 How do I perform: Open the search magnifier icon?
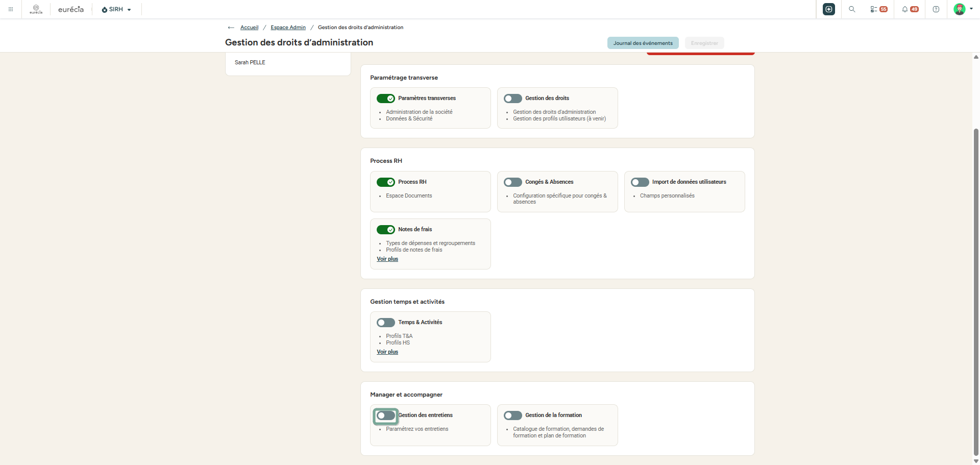(852, 9)
